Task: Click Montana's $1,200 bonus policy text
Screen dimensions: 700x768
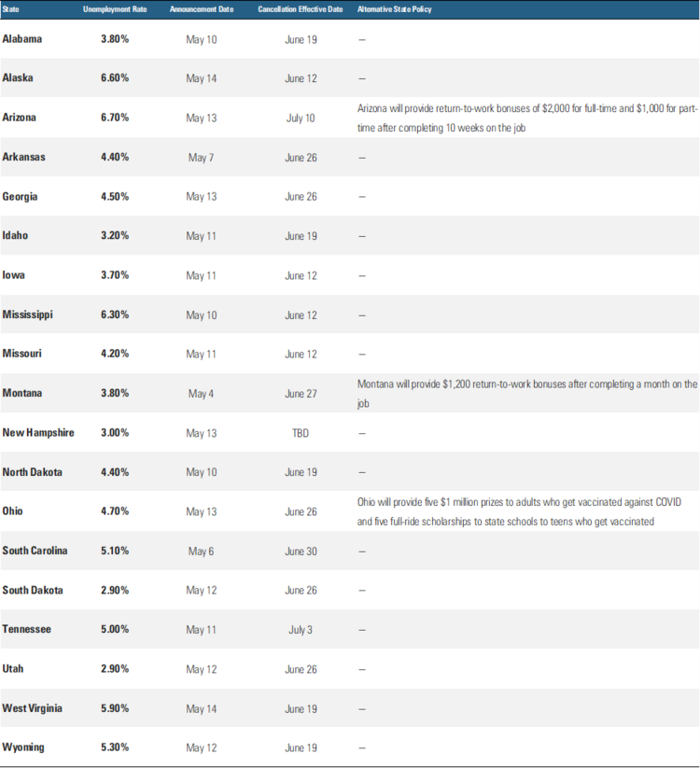Action: pyautogui.click(x=527, y=393)
